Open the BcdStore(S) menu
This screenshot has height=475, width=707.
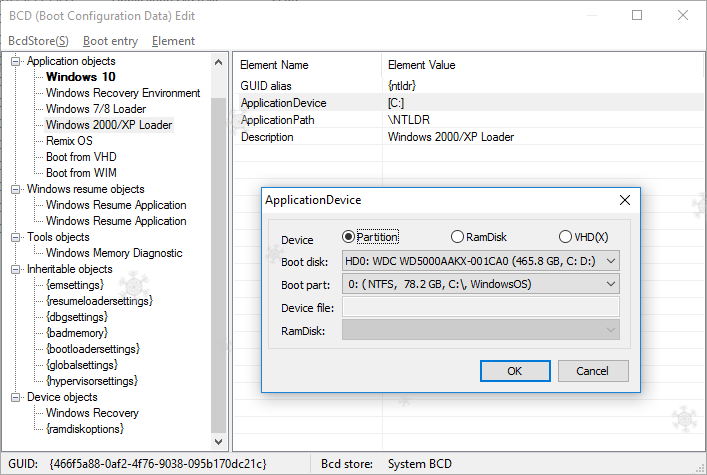pos(38,41)
